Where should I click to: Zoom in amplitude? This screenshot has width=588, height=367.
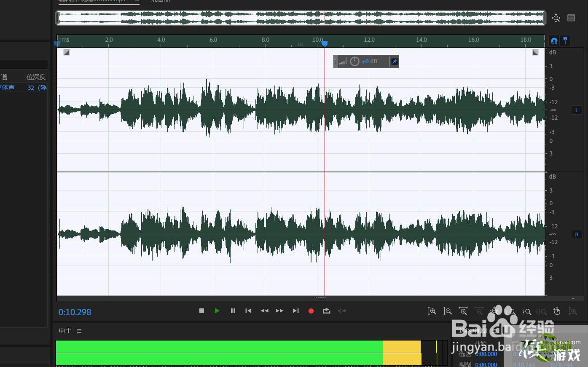(x=432, y=311)
